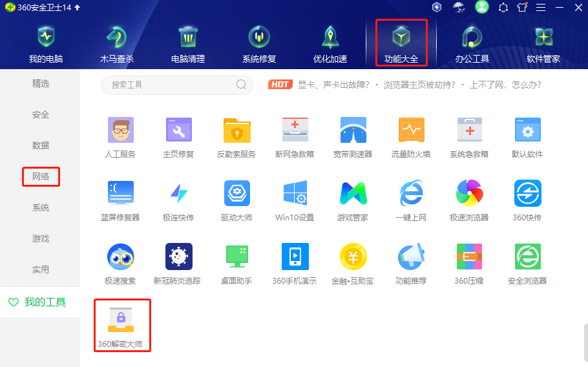The height and width of the screenshot is (367, 588).
Task: Open 反勒索服务 anti-ransomware tool
Action: [x=236, y=138]
